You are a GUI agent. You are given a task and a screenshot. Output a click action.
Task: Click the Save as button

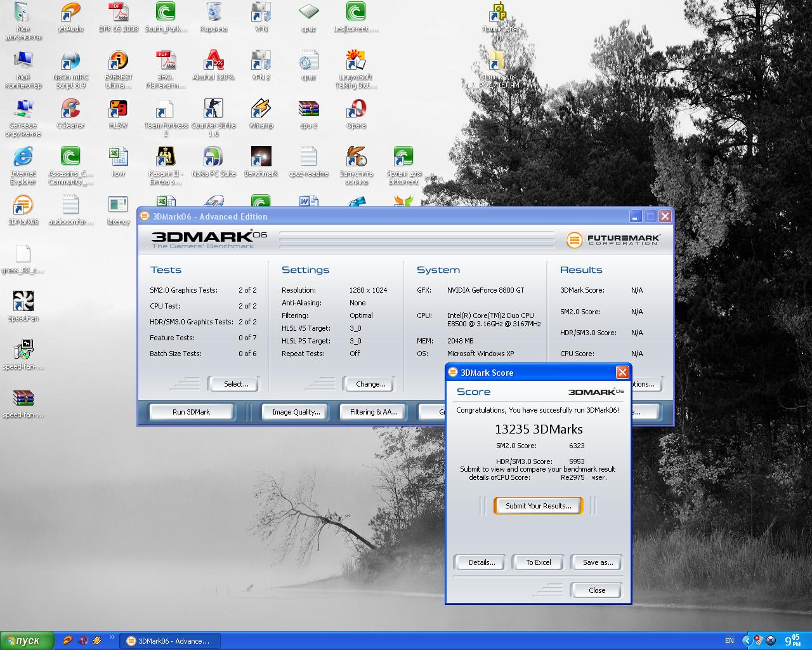598,562
